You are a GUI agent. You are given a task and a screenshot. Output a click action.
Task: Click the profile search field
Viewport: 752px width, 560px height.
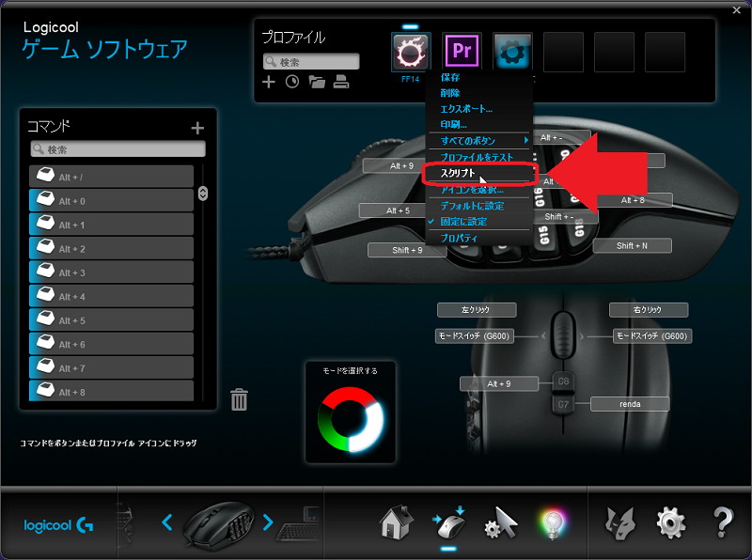(311, 62)
